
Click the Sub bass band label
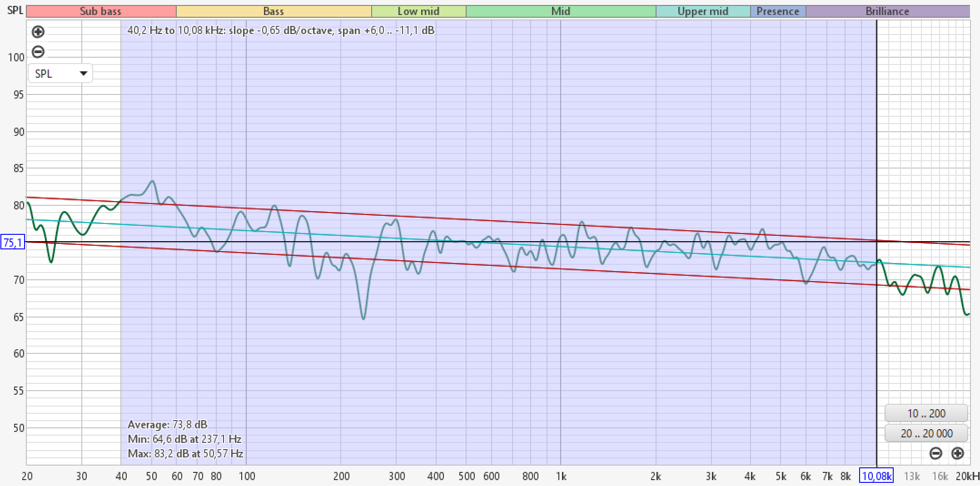point(101,11)
